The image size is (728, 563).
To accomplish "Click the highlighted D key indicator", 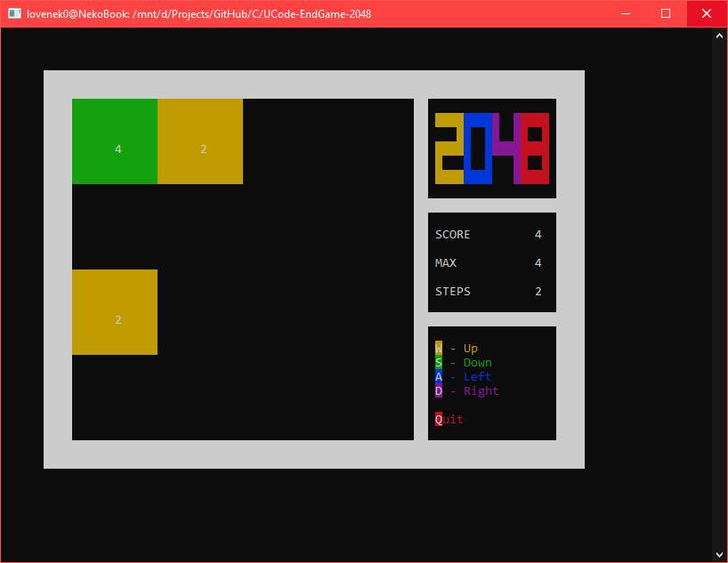I will point(439,390).
